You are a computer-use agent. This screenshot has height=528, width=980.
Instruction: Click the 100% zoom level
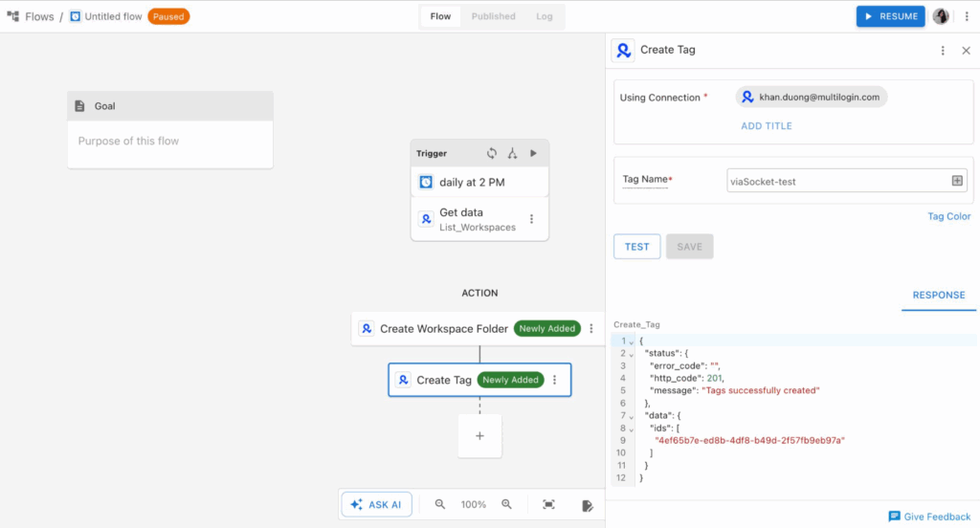tap(473, 504)
